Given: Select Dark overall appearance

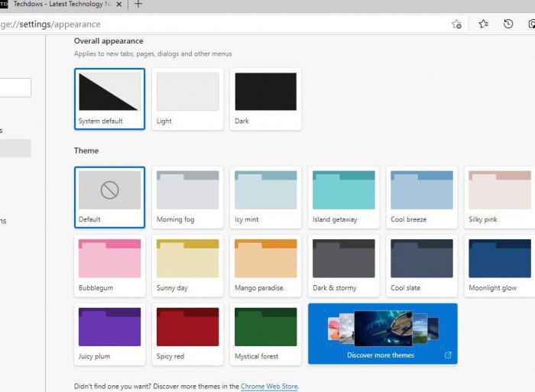Looking at the screenshot, I should coord(265,99).
